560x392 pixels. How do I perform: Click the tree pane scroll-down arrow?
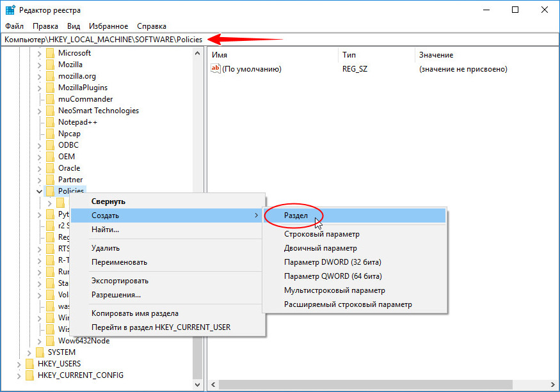[198, 384]
